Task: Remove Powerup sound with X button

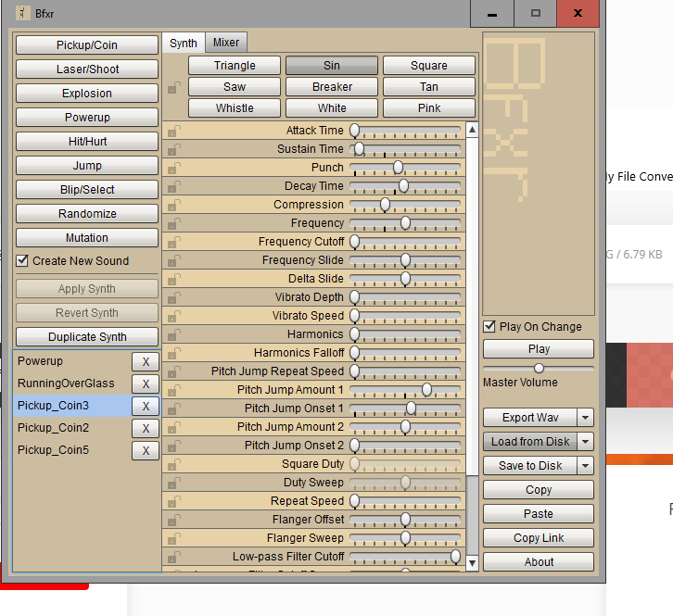Action: [145, 362]
